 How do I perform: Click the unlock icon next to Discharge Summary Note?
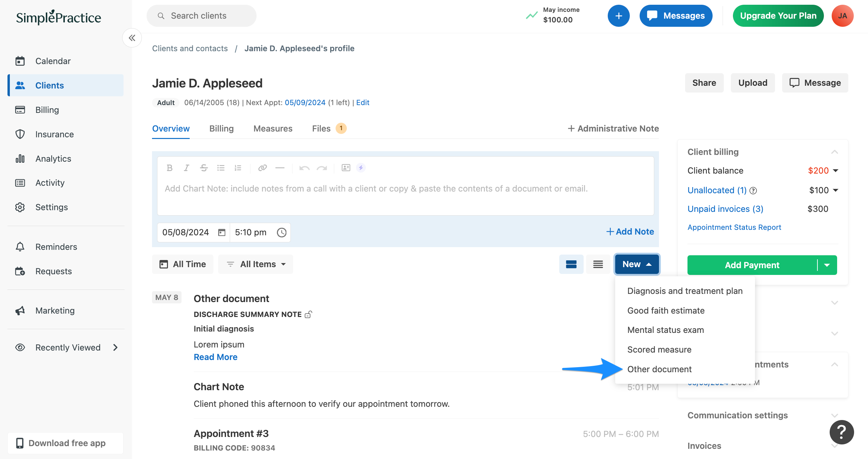(308, 314)
